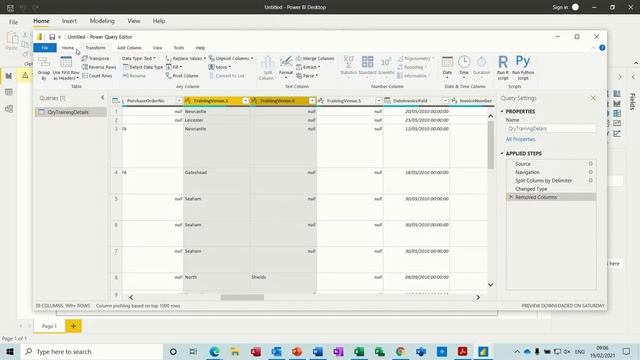
Task: Add a new report page
Action: click(x=73, y=326)
